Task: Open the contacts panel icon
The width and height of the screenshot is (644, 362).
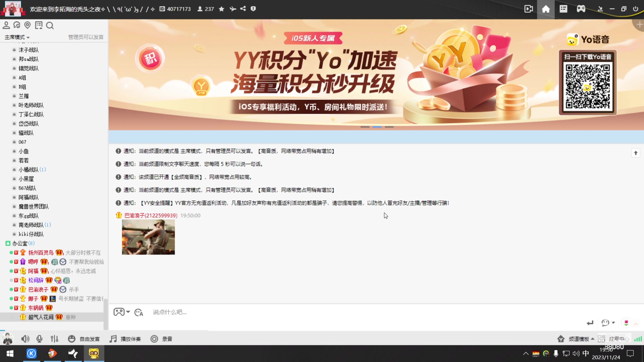Action: (6, 25)
